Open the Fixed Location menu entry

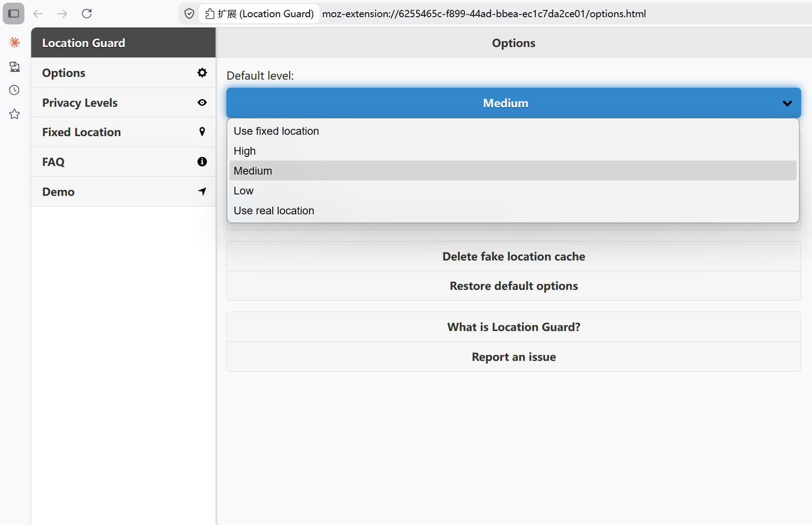123,132
